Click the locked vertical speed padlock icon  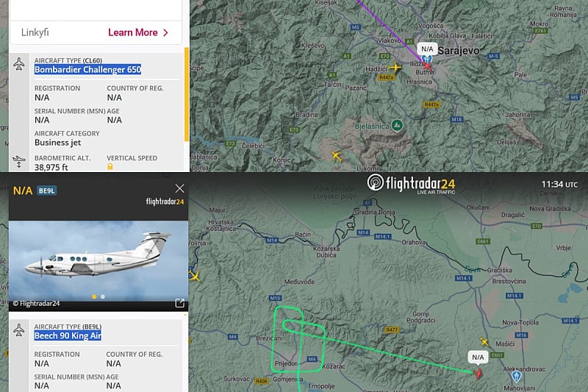[x=110, y=166]
